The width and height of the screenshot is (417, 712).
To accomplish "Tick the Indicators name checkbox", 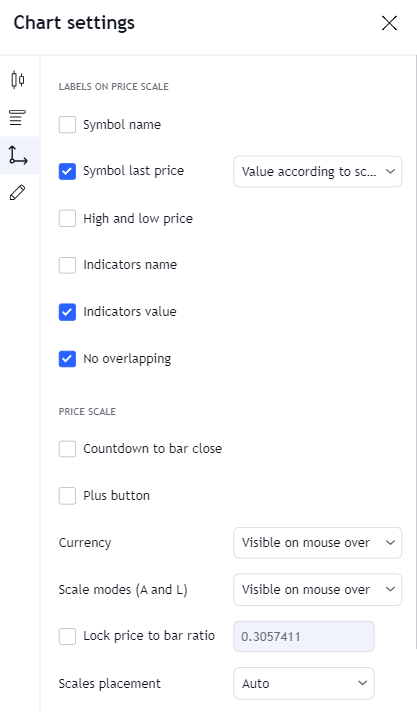I will 67,265.
